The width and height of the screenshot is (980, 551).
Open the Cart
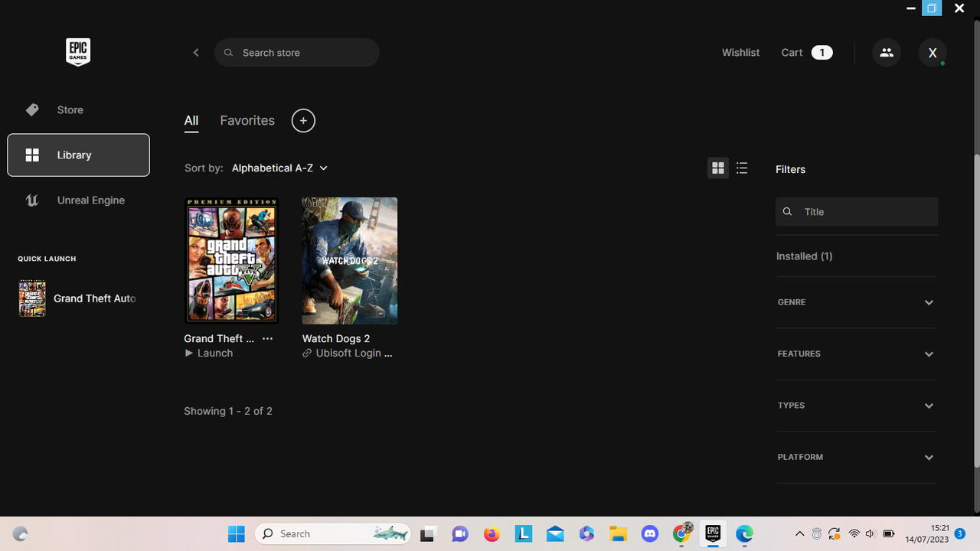pyautogui.click(x=807, y=53)
